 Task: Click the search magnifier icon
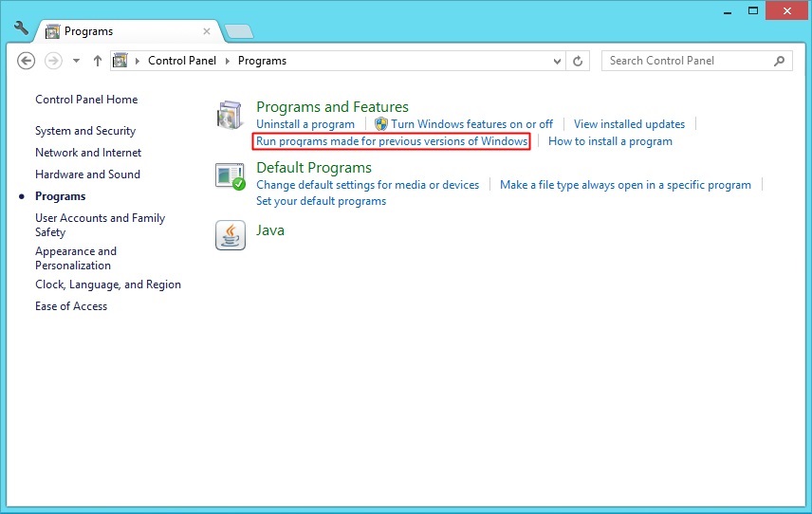click(x=779, y=61)
